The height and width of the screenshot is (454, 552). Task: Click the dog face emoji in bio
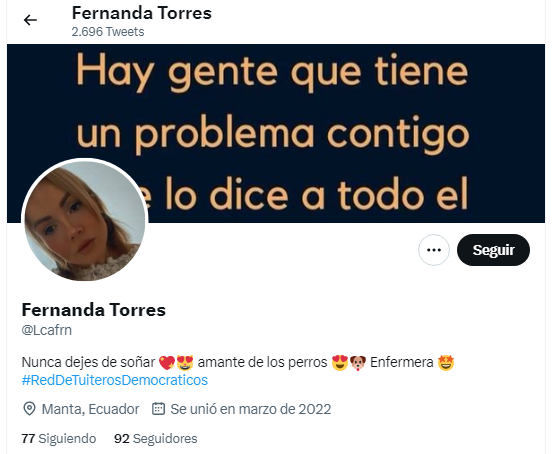pyautogui.click(x=358, y=363)
